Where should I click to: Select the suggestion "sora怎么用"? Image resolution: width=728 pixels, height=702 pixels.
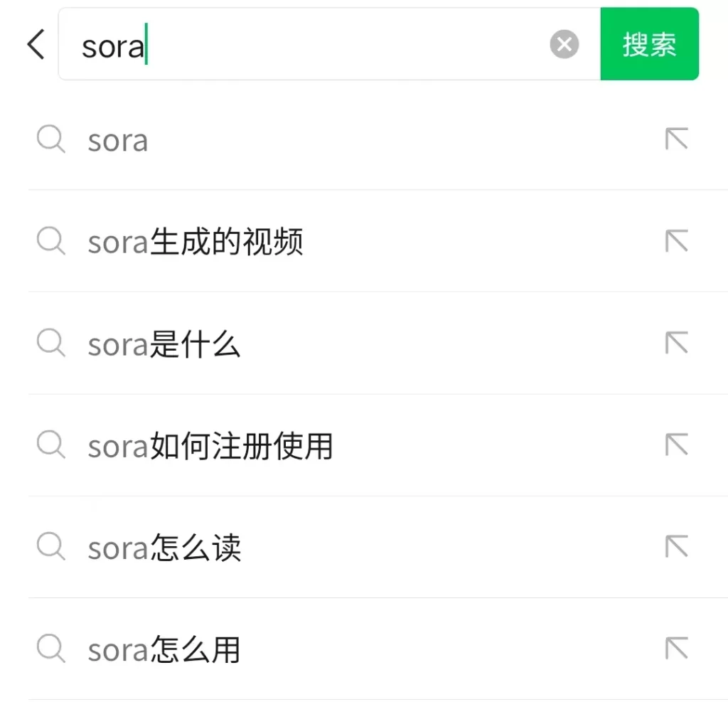pos(164,649)
